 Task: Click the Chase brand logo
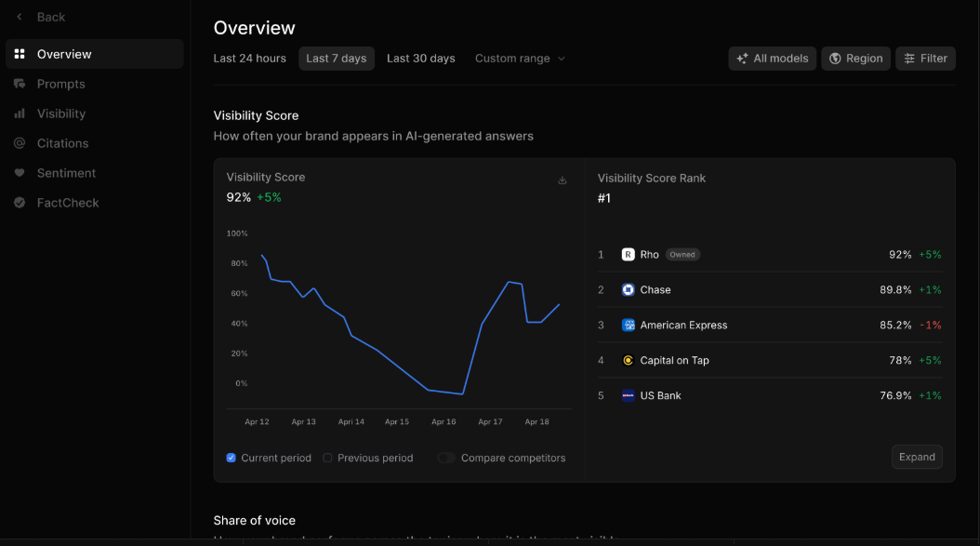[629, 289]
